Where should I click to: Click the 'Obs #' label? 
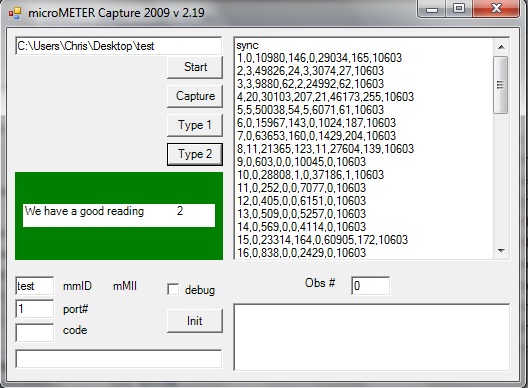click(x=320, y=283)
